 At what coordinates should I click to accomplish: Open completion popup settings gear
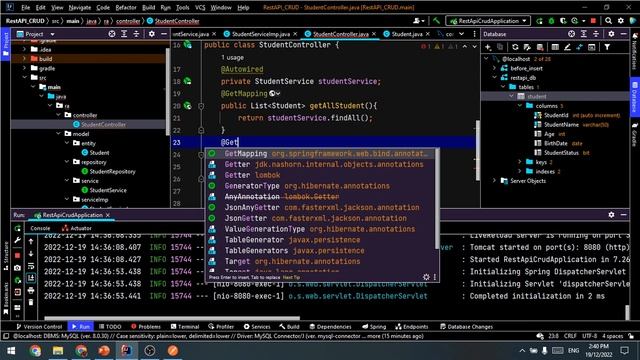[426, 277]
